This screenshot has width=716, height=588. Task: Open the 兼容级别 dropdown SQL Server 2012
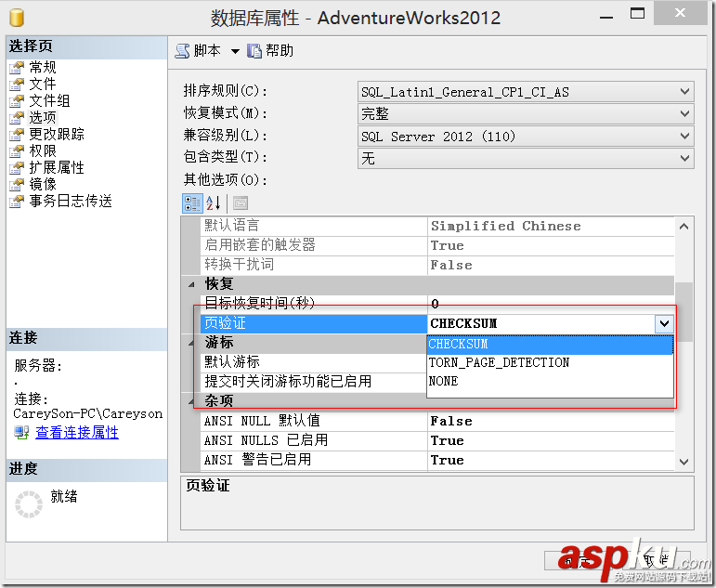[526, 137]
